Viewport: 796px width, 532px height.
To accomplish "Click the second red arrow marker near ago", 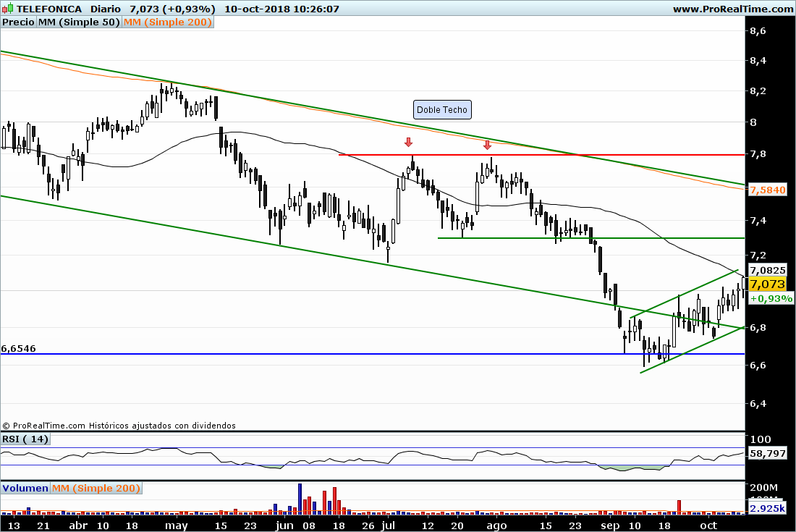I will (487, 145).
